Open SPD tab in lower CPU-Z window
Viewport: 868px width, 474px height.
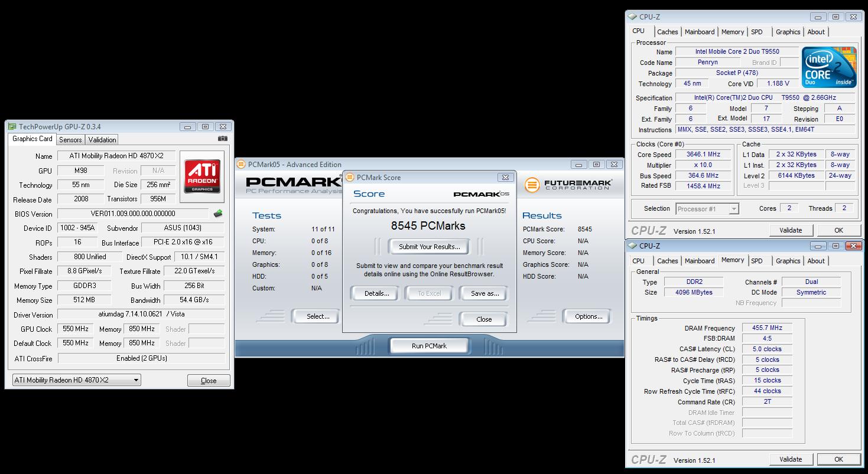tap(757, 261)
